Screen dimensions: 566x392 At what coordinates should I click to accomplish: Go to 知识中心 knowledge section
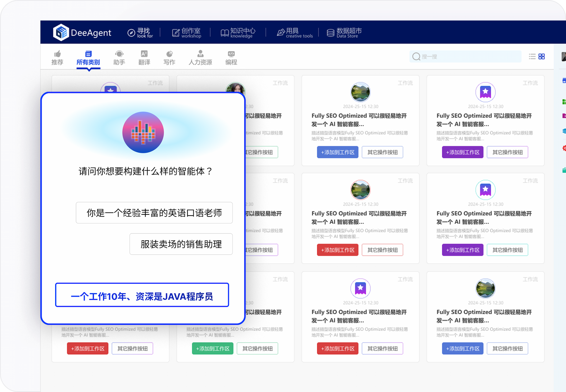click(x=238, y=33)
